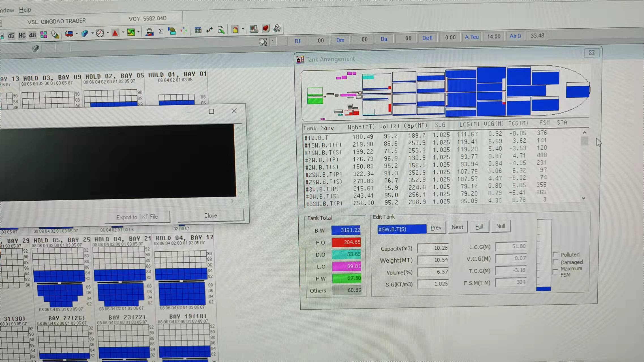Open dropdown arrow beside green chart icon
The height and width of the screenshot is (362, 644).
(138, 32)
